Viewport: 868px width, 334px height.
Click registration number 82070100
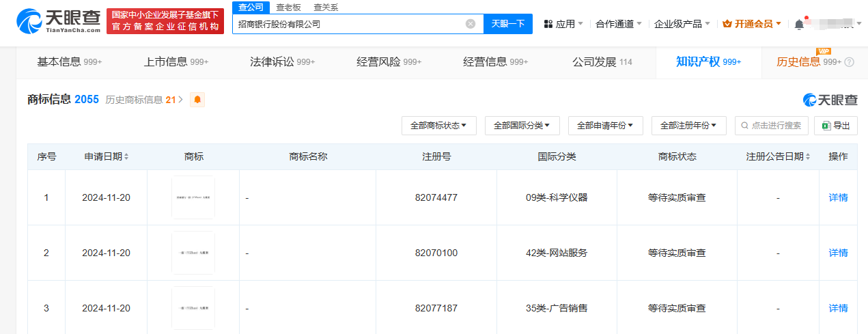[x=436, y=253]
